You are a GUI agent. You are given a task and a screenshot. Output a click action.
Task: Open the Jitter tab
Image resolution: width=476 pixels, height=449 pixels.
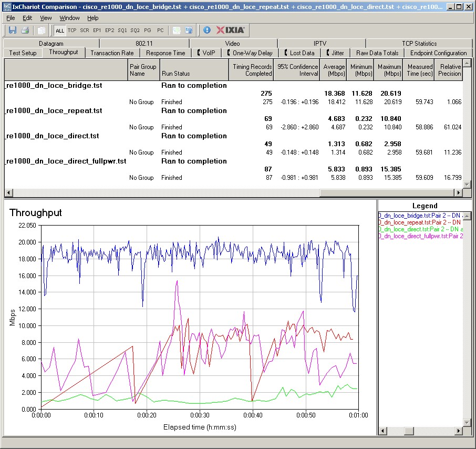point(335,53)
